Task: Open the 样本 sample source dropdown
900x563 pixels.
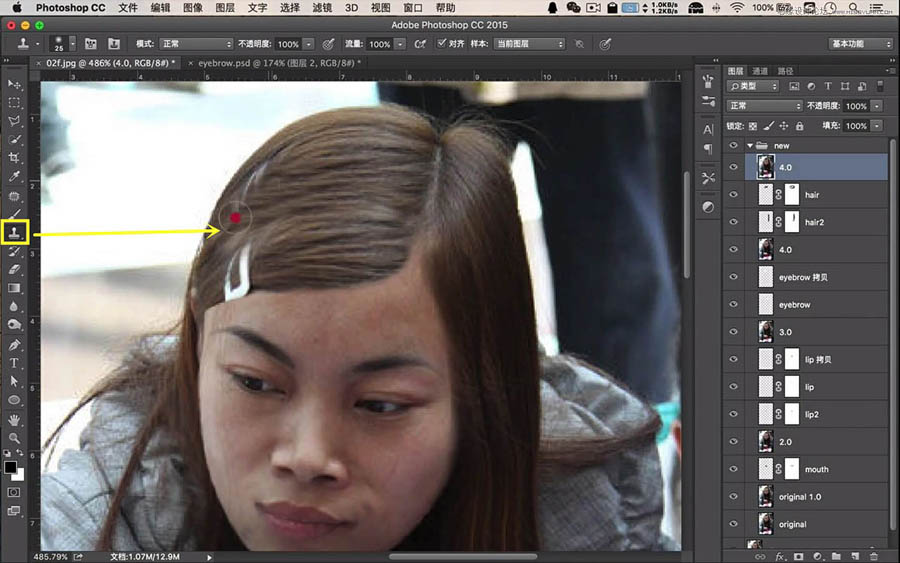Action: tap(529, 44)
